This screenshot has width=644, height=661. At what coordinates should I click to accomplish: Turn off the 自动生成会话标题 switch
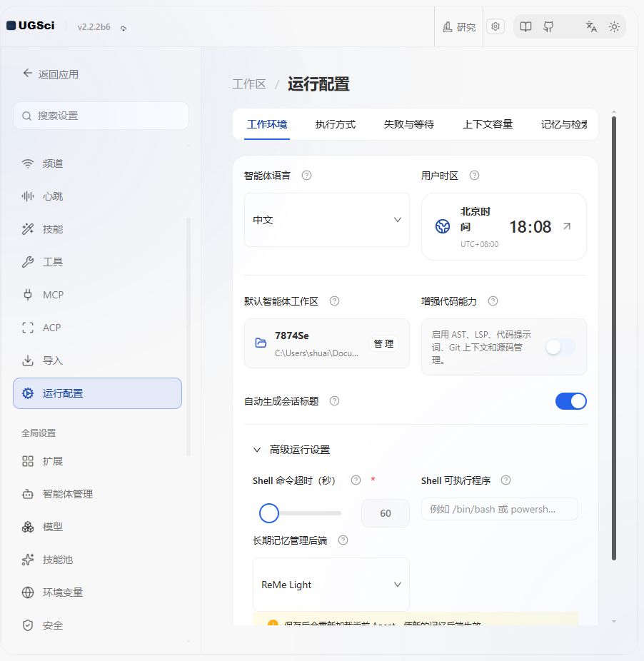coord(571,401)
